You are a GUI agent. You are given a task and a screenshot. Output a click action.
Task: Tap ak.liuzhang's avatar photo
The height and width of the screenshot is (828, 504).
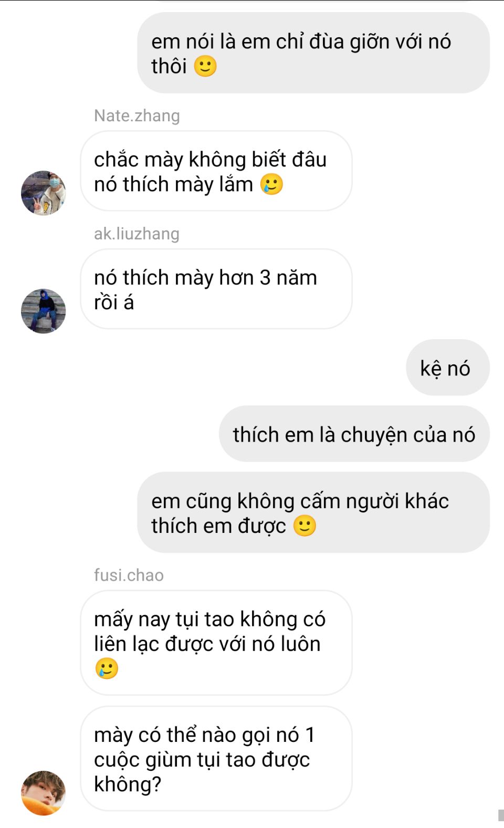click(43, 311)
